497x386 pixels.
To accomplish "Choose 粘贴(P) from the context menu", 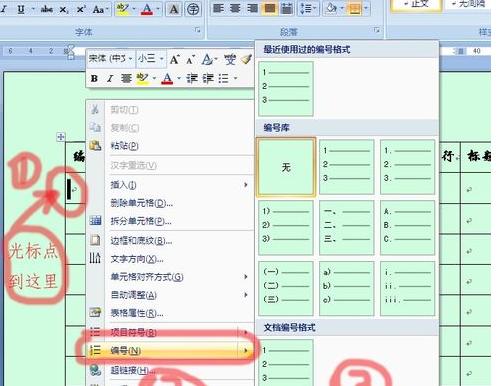I will click(170, 146).
